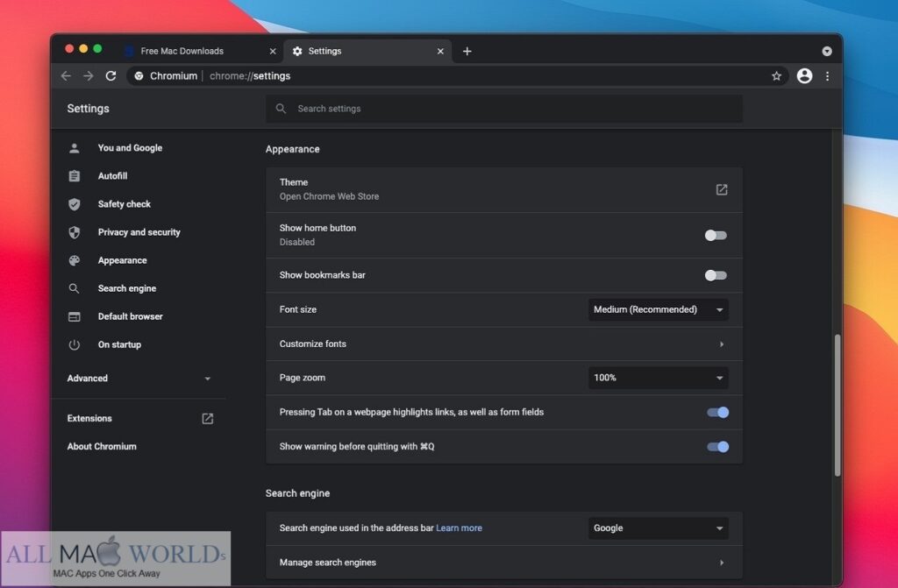898x588 pixels.
Task: Open Safety check in the sidebar
Action: (125, 204)
